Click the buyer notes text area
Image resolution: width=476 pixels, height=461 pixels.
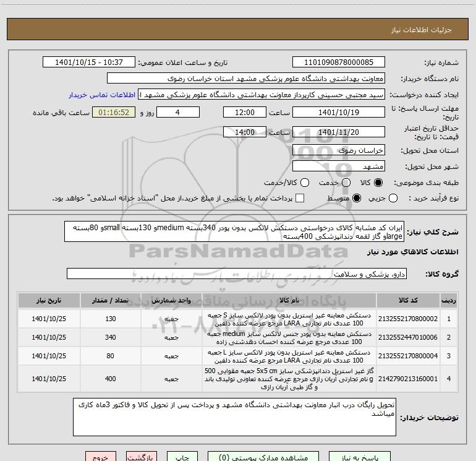[x=235, y=417]
